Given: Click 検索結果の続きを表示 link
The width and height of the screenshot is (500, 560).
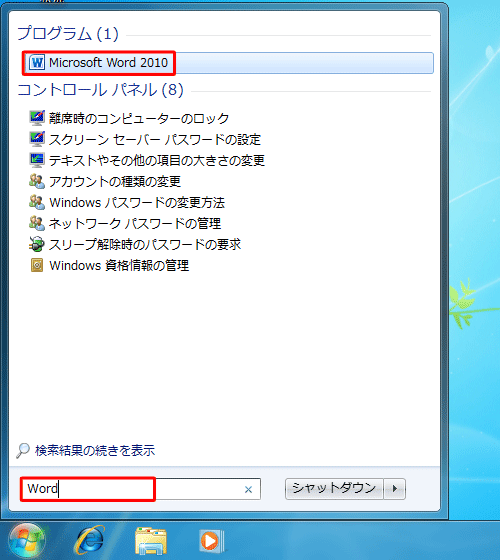Looking at the screenshot, I should [x=95, y=450].
